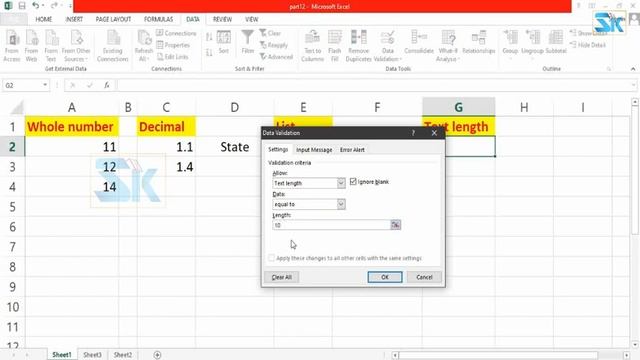
Task: Click the formula bar input
Action: (x=373, y=85)
